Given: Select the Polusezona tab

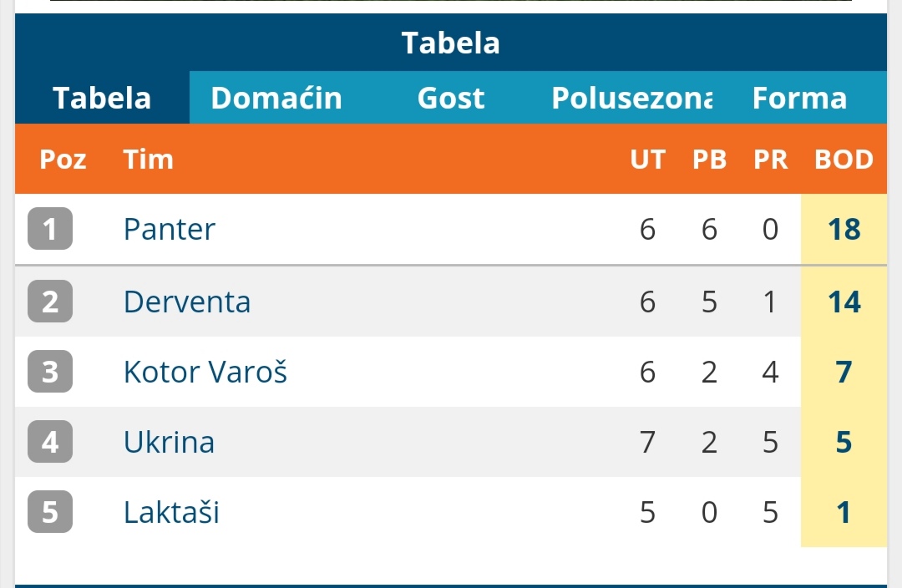Looking at the screenshot, I should coord(631,99).
